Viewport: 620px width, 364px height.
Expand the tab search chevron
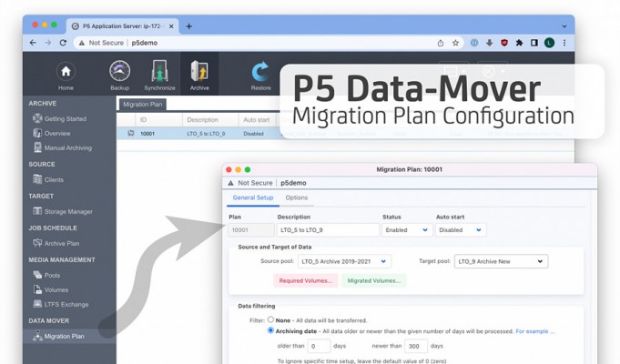point(564,26)
